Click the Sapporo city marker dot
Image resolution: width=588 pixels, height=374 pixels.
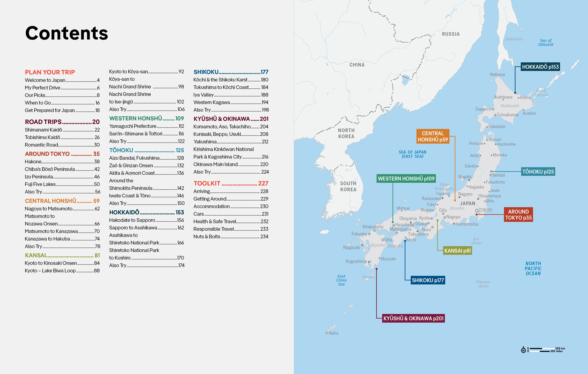(x=493, y=109)
